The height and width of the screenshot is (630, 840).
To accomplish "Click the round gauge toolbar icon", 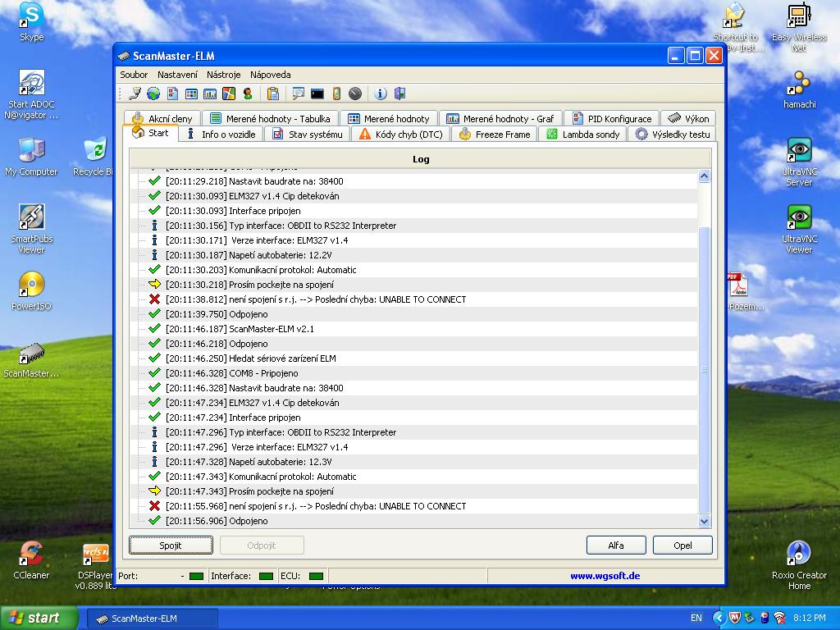I will click(355, 94).
